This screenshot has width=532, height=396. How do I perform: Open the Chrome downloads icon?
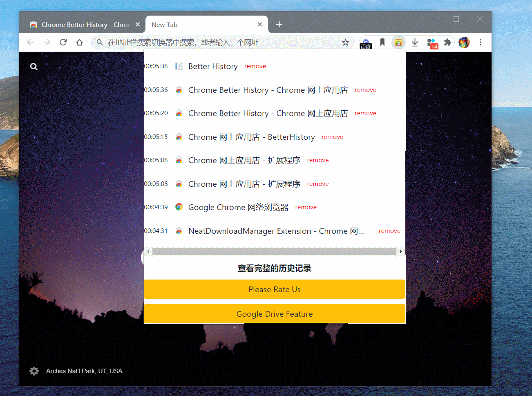click(x=415, y=42)
